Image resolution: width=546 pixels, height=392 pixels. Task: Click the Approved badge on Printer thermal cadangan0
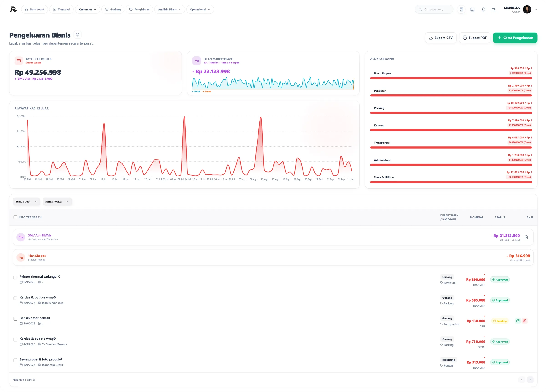pos(500,280)
